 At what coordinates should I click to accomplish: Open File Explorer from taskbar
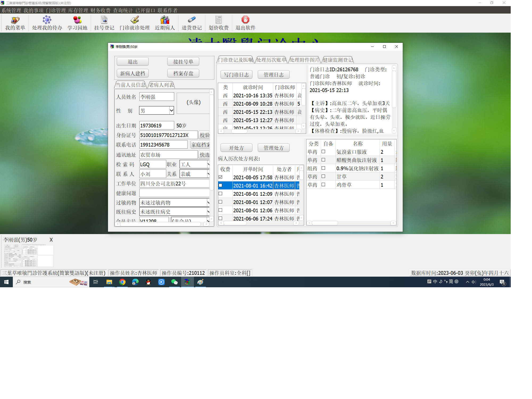click(109, 282)
